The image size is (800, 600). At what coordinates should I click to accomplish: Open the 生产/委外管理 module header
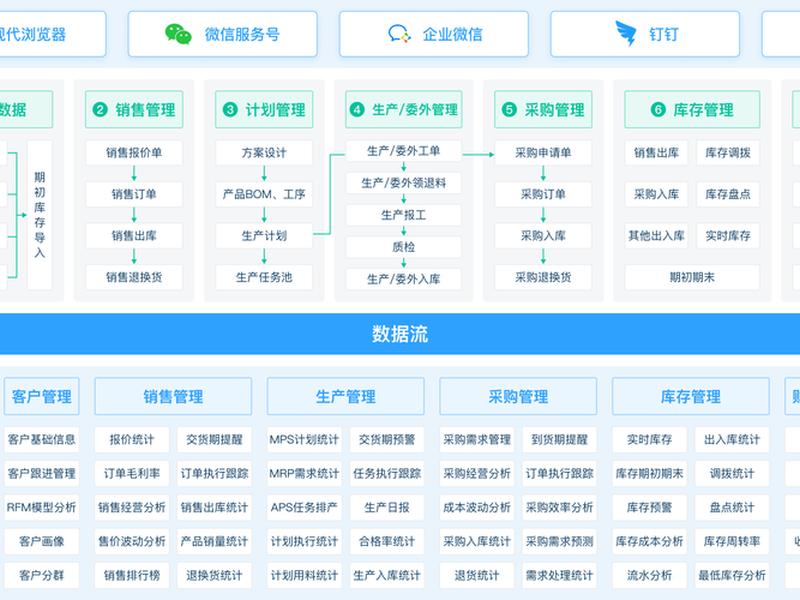click(404, 110)
